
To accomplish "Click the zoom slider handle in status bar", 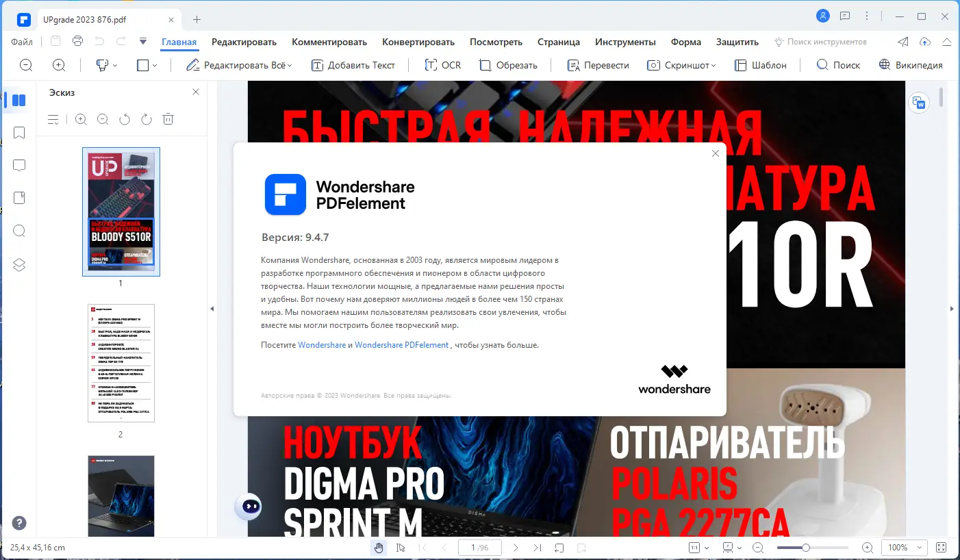I will 806,548.
